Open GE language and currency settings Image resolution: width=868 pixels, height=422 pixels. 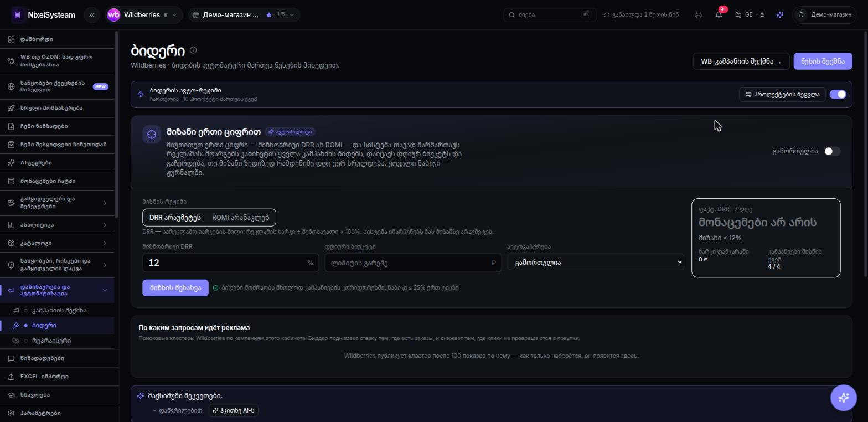click(x=750, y=15)
